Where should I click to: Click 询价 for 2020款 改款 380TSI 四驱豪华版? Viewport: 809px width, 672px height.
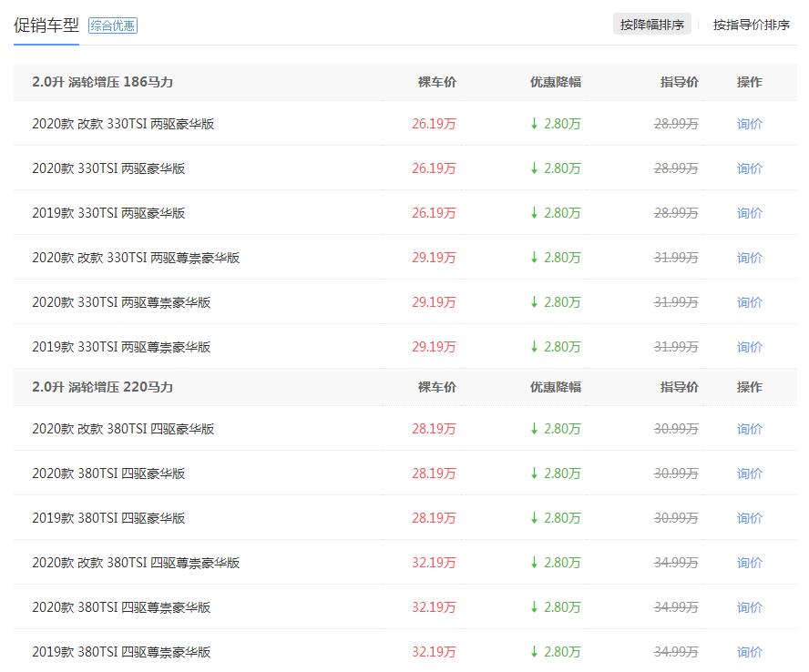pos(750,429)
